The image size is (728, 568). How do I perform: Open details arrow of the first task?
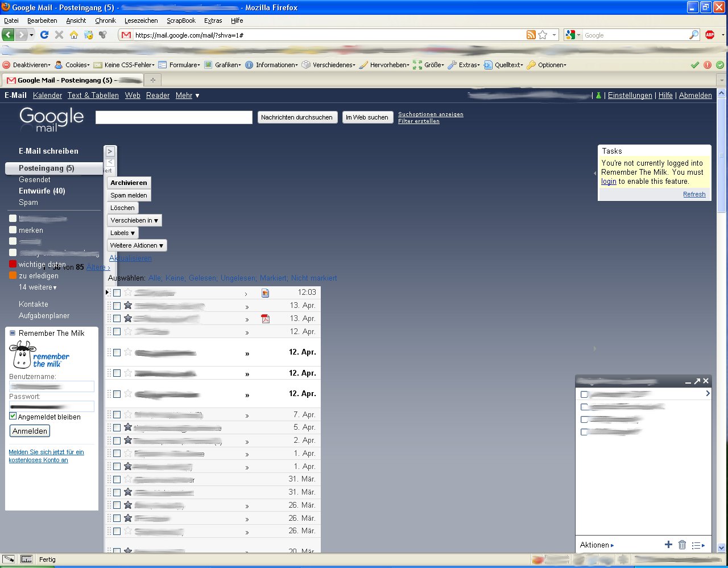pos(708,393)
